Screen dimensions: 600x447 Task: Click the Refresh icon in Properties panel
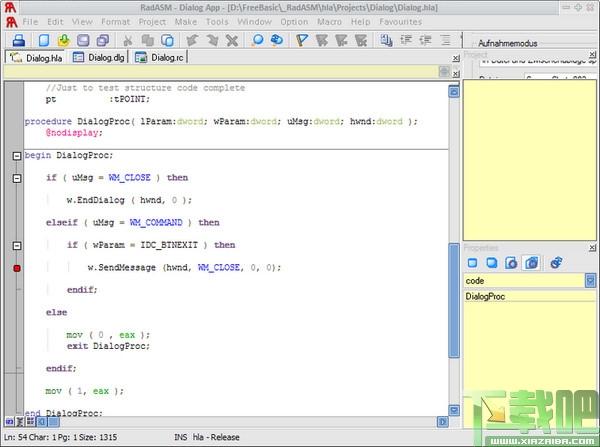(x=556, y=263)
